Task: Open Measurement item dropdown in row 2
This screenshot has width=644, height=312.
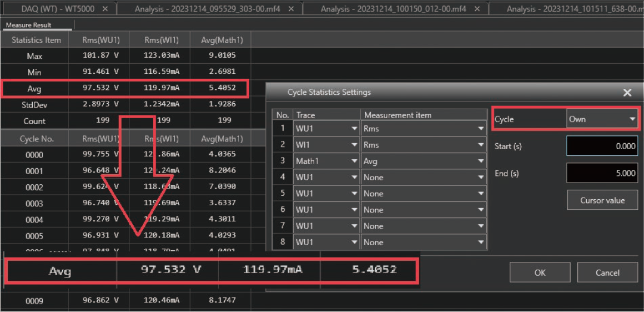Action: [x=423, y=145]
